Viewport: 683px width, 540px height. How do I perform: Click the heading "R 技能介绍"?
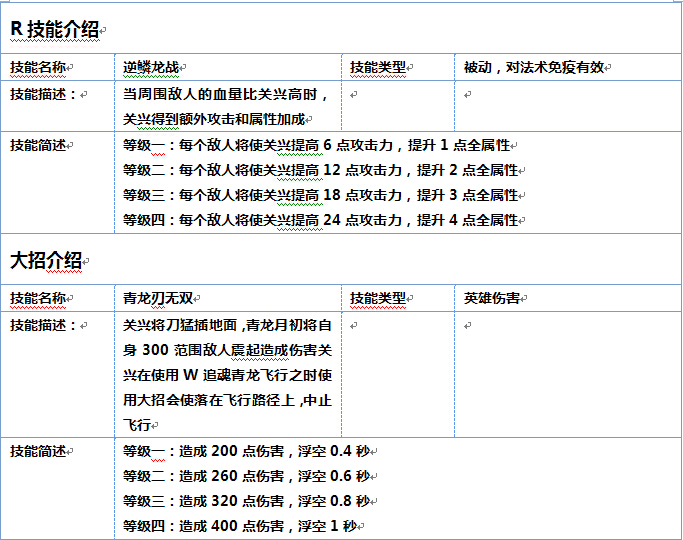tap(54, 30)
